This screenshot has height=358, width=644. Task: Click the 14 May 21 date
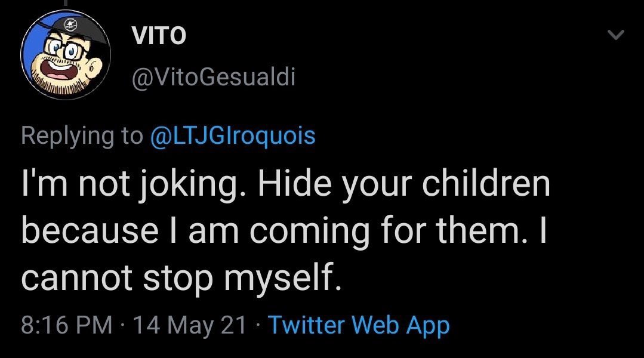190,325
